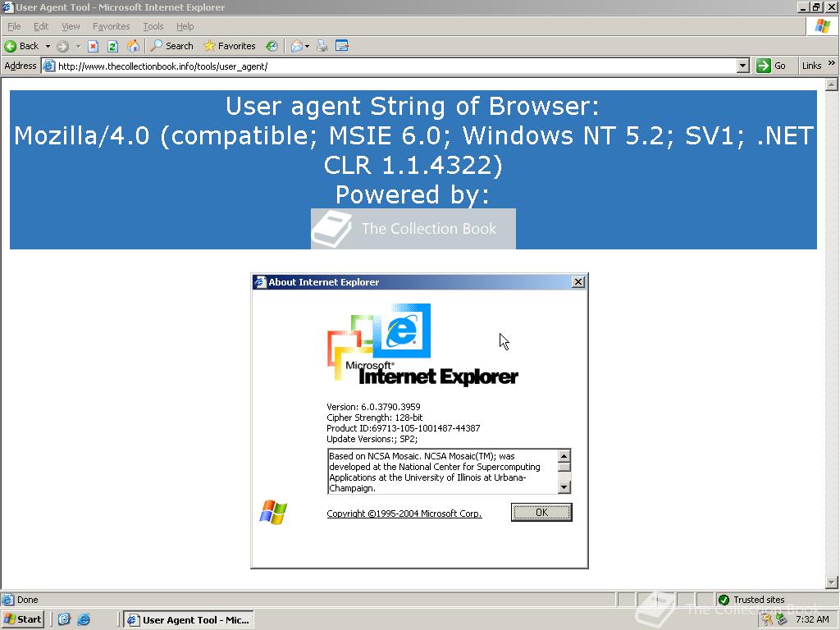Image resolution: width=840 pixels, height=630 pixels.
Task: Click The Collection Book logo banner
Action: (x=413, y=229)
